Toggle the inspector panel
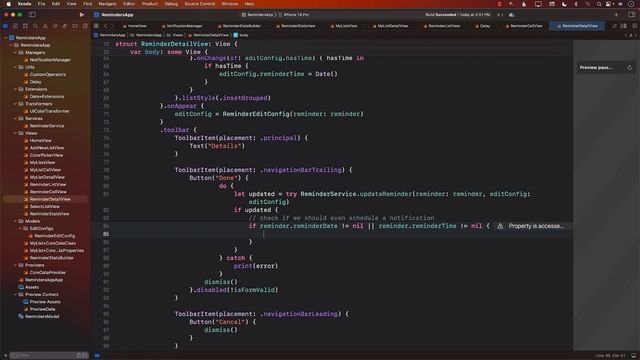 pyautogui.click(x=631, y=15)
